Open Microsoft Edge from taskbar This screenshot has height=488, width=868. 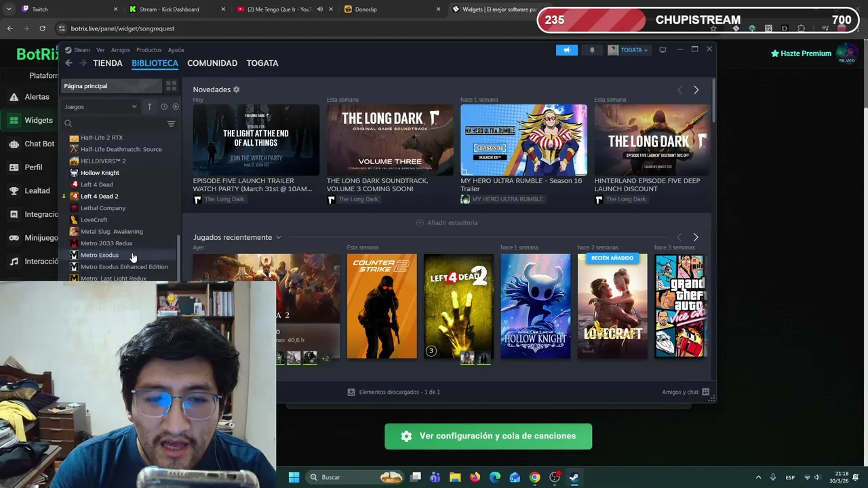[x=495, y=477]
